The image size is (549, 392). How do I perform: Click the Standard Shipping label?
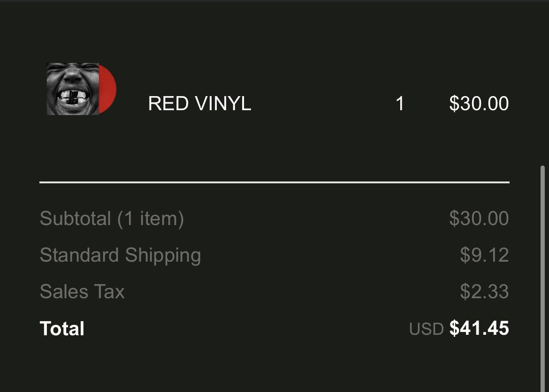(121, 255)
